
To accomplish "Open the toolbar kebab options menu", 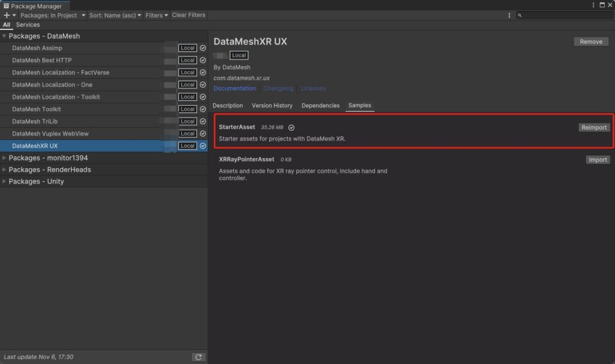I will pyautogui.click(x=509, y=15).
